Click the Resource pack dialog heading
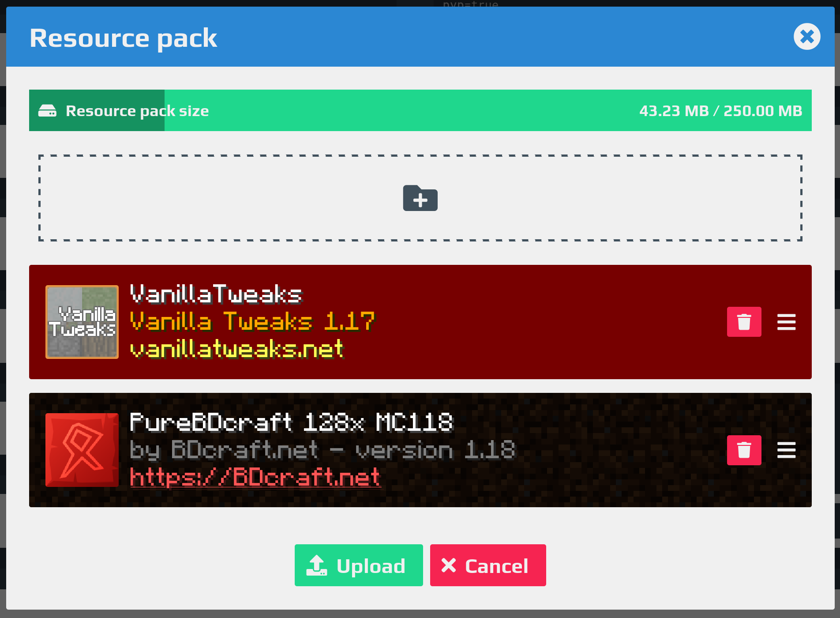840x618 pixels. (x=123, y=38)
